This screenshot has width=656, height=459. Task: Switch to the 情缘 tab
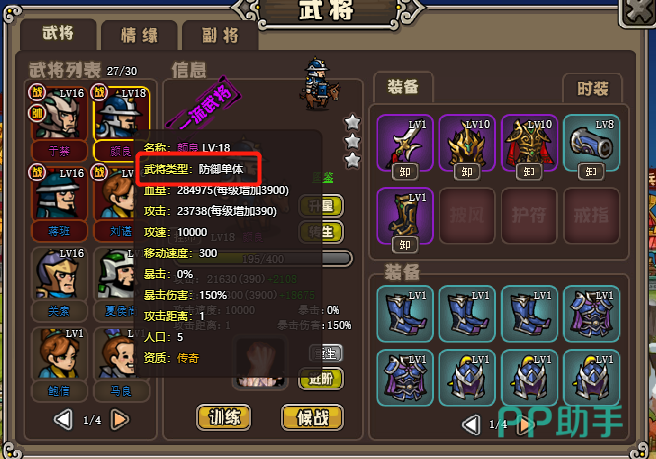pos(139,36)
